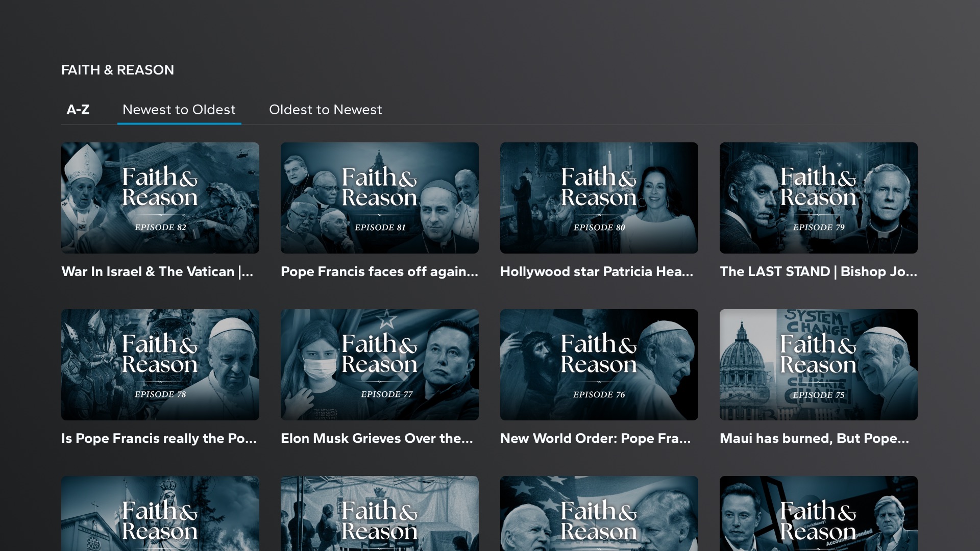This screenshot has height=551, width=980.
Task: Click the FAITH & REASON heading
Action: (117, 70)
